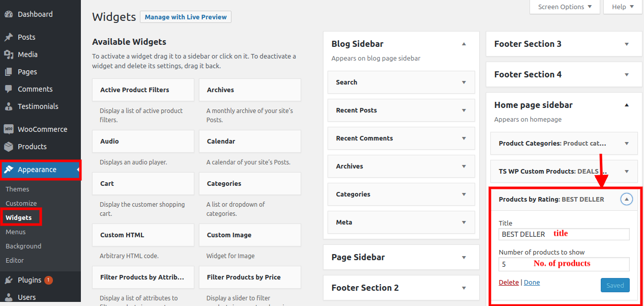Click the Posts pushpin icon

(9, 37)
